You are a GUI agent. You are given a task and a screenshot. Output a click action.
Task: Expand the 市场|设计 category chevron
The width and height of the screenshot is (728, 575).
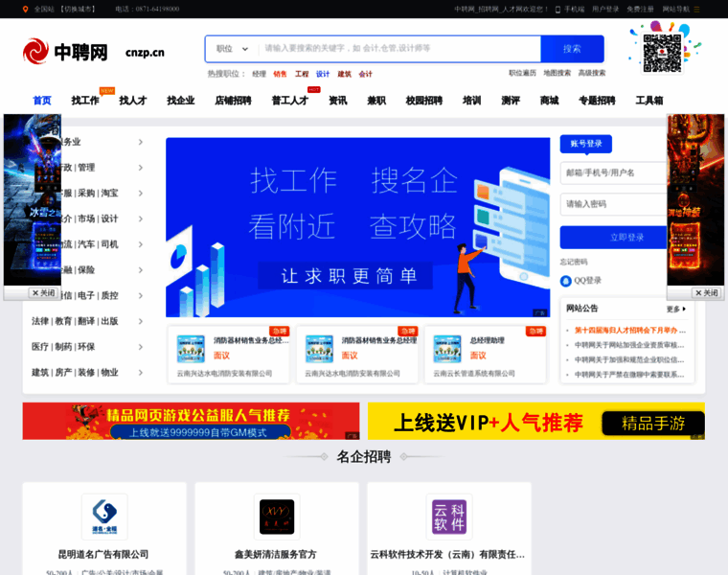140,218
